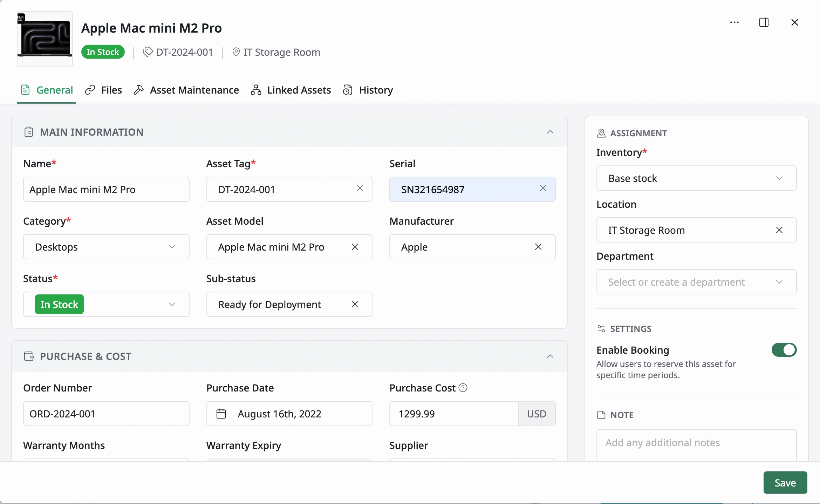Click the Mac mini asset thumbnail image
Viewport: 820px width, 504px height.
click(45, 39)
